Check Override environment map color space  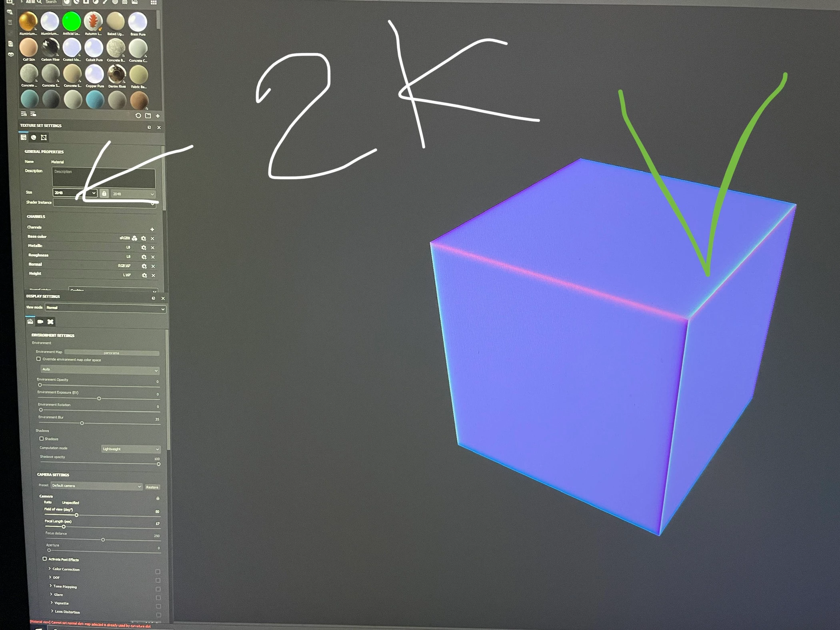[39, 359]
